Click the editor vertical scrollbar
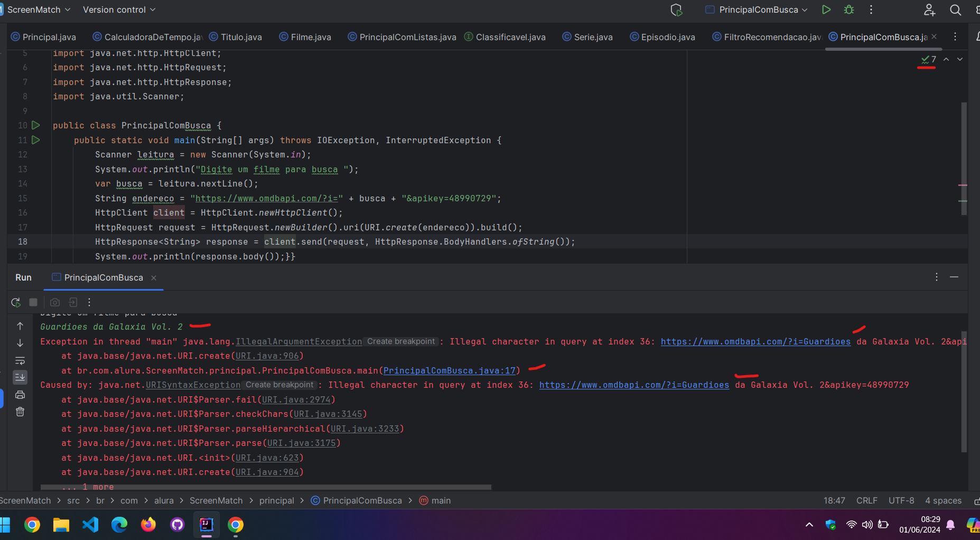This screenshot has width=980, height=540. (964, 159)
